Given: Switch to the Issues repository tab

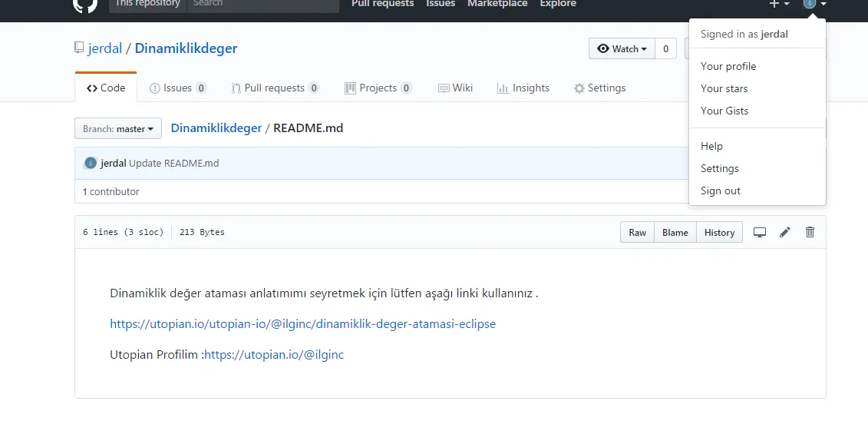Looking at the screenshot, I should [178, 88].
